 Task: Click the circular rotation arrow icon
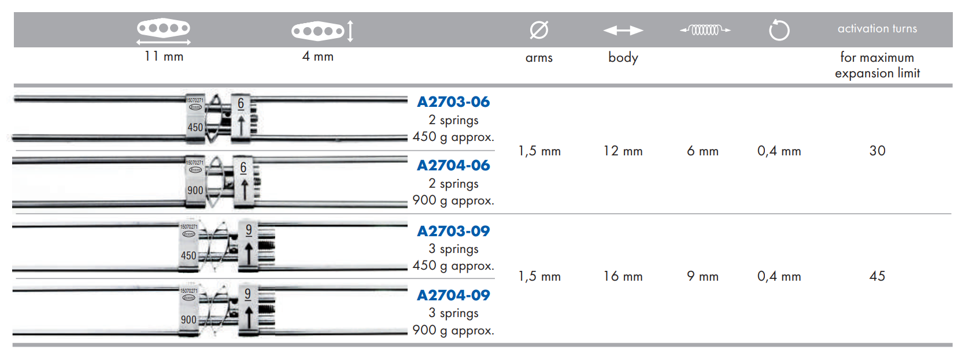779,30
